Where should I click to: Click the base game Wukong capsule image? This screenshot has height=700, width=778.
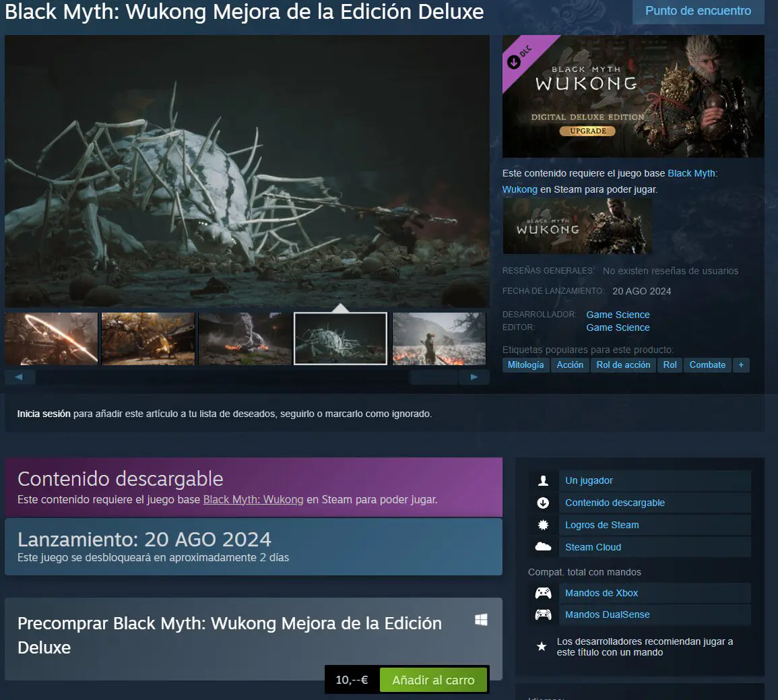tap(577, 226)
